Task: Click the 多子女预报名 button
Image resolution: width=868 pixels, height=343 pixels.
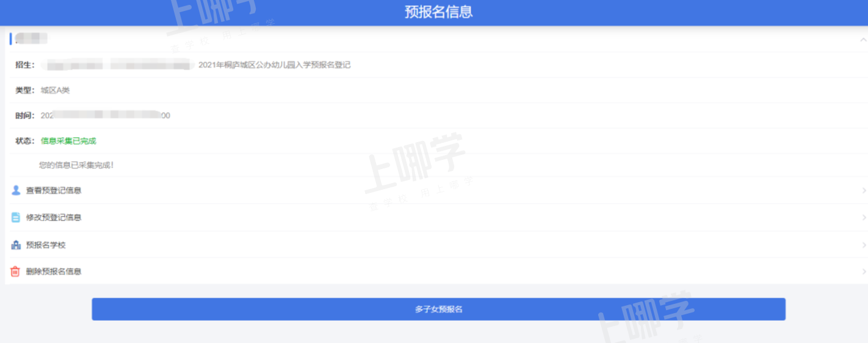Action: click(438, 309)
